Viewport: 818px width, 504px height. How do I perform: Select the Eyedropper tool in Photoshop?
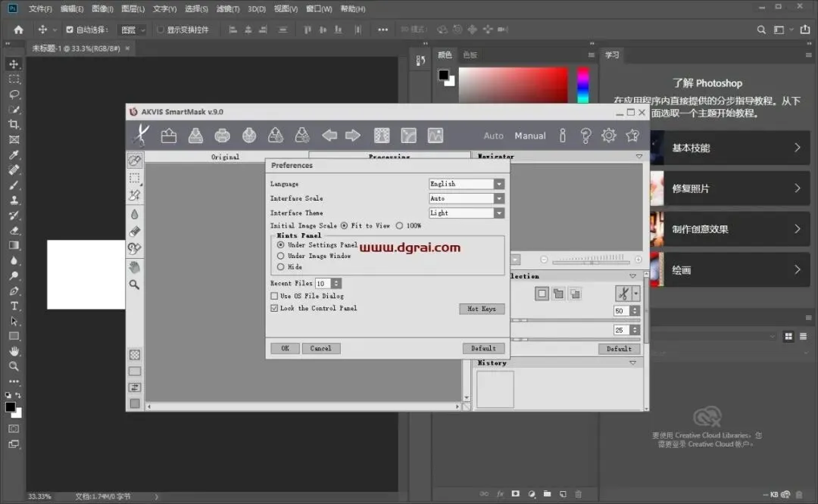[x=14, y=155]
